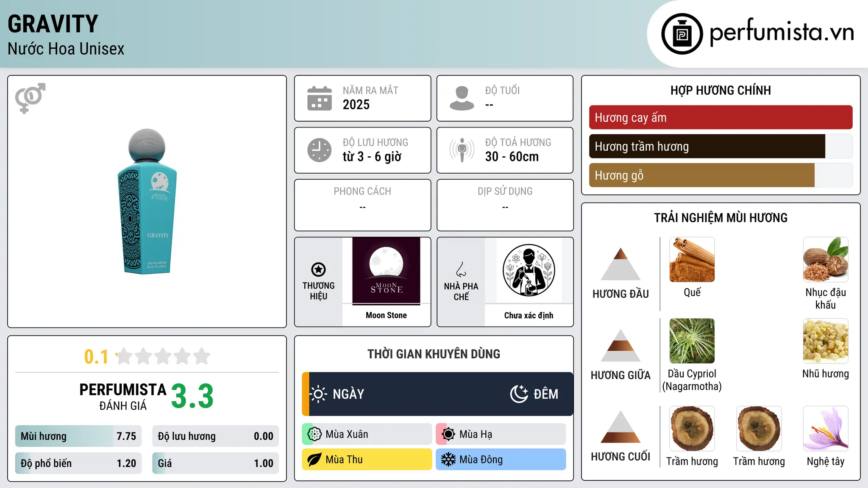Click the Nước Hoa Unisex subtitle
868x488 pixels.
coord(66,49)
